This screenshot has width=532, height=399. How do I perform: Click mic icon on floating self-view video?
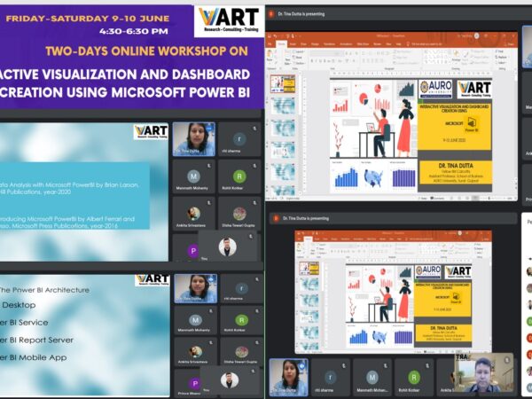click(507, 360)
